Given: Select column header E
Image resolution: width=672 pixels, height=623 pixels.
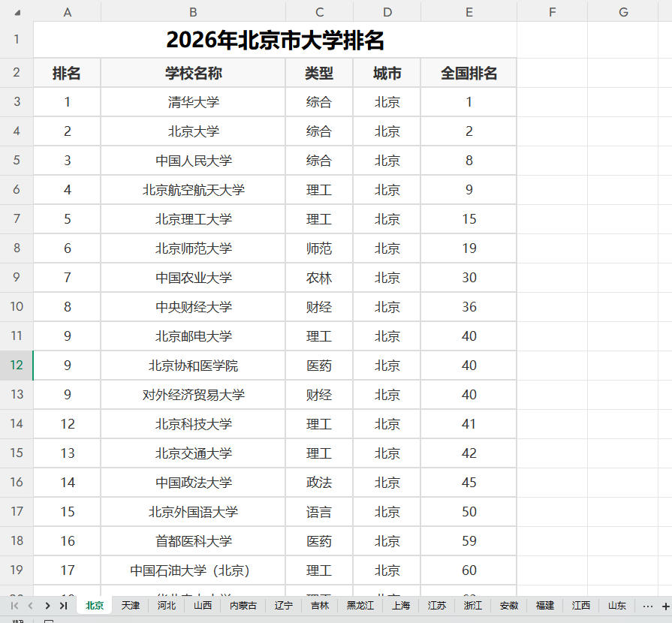Looking at the screenshot, I should (x=469, y=12).
